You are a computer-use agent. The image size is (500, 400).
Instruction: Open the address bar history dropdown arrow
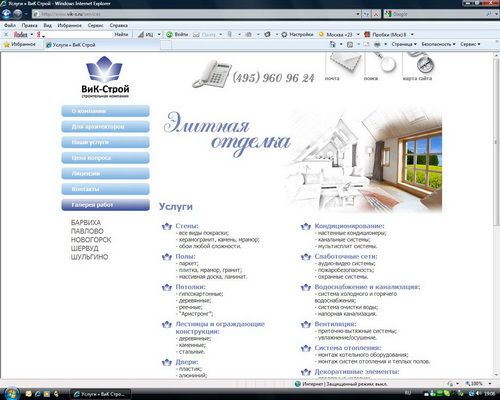point(358,14)
